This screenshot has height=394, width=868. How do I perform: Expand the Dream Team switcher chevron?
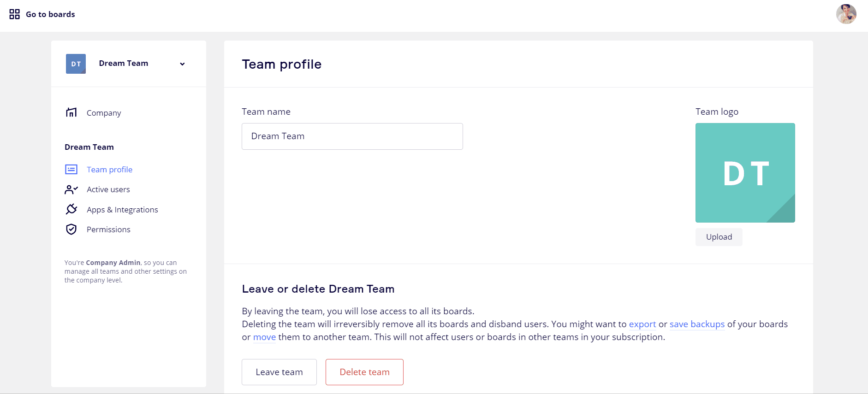pyautogui.click(x=182, y=64)
